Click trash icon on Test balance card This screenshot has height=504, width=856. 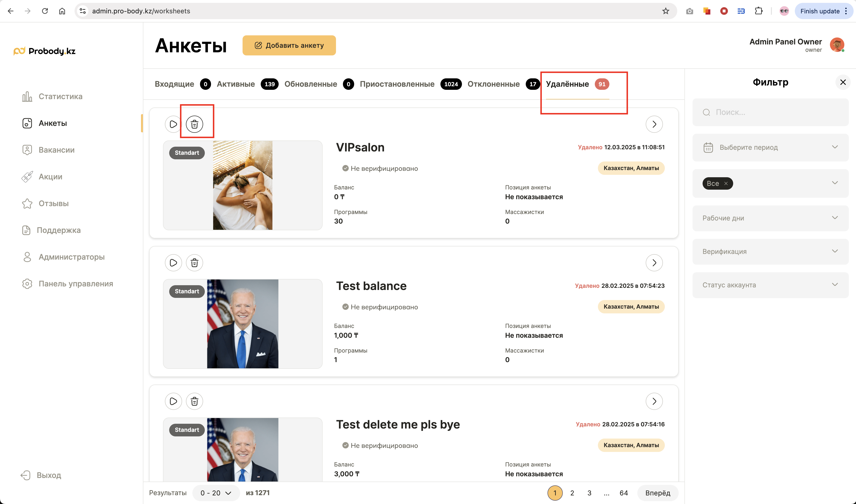pyautogui.click(x=194, y=263)
